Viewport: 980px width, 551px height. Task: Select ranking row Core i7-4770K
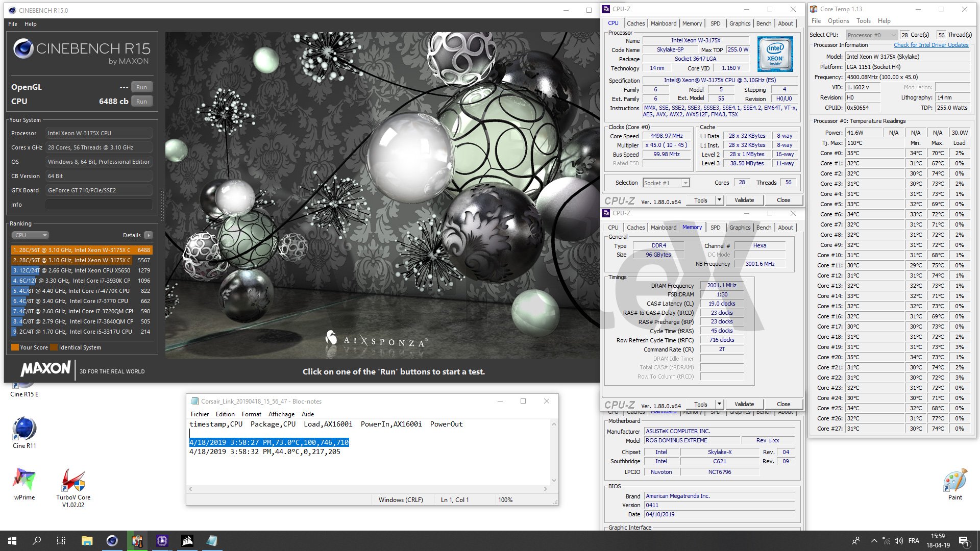point(82,291)
